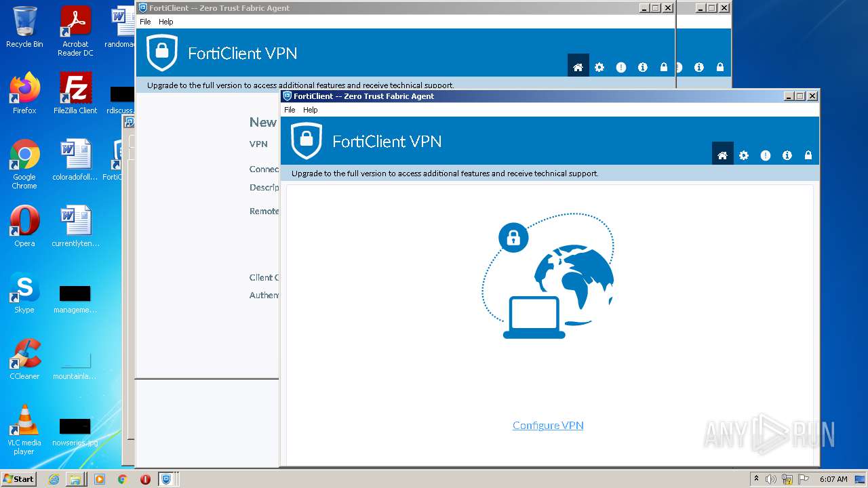Screen dimensions: 868x488
Task: Select the coloradofoll... Word document
Action: click(x=75, y=160)
